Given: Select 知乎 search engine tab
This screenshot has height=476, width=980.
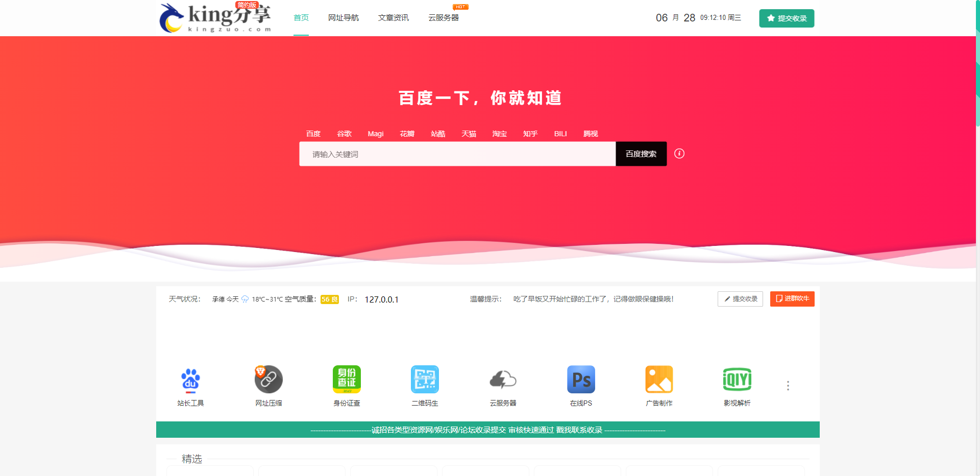Looking at the screenshot, I should [x=530, y=134].
